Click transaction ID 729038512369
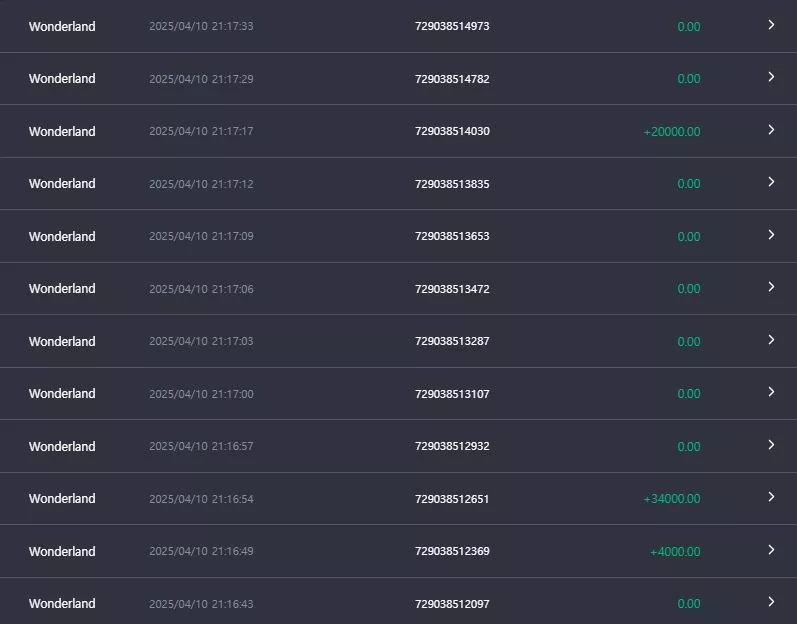 tap(452, 551)
